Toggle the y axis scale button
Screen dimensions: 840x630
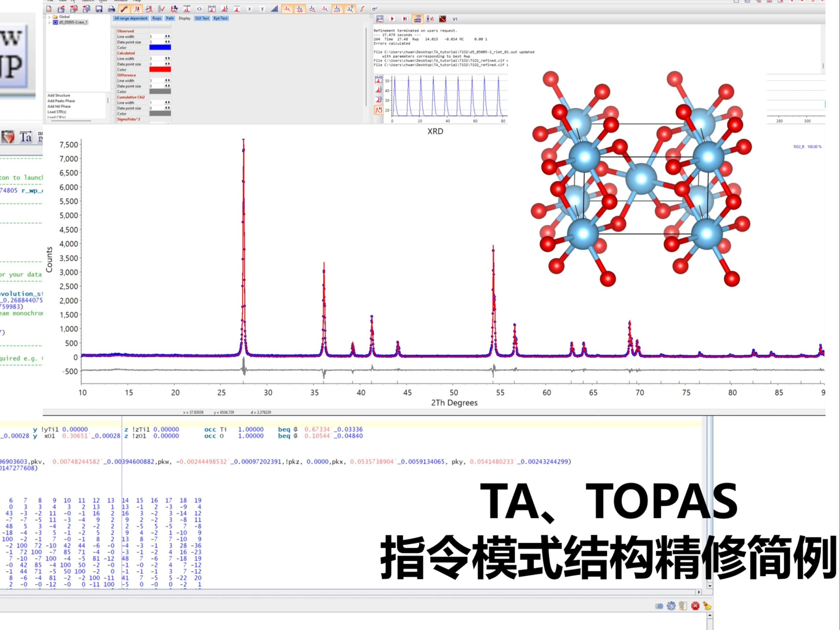pyautogui.click(x=262, y=9)
